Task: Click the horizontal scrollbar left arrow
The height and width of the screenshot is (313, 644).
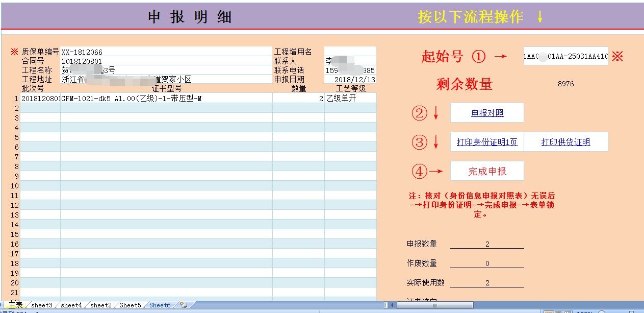Action: [392, 305]
